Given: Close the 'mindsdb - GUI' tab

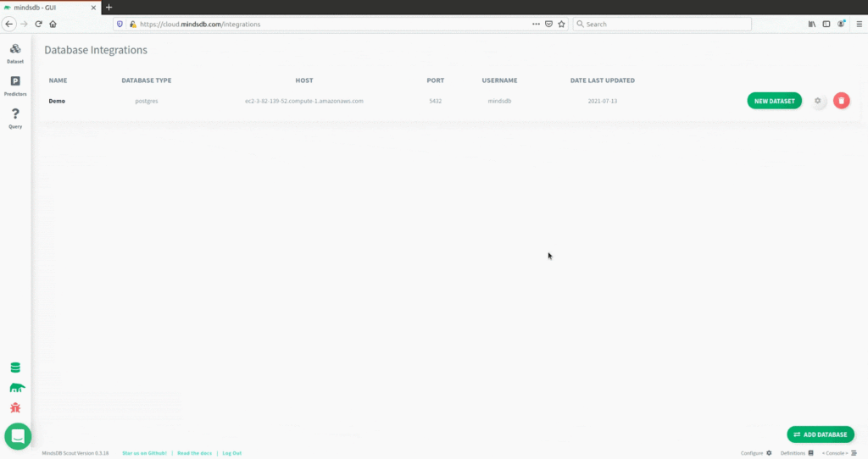Looking at the screenshot, I should pos(93,7).
